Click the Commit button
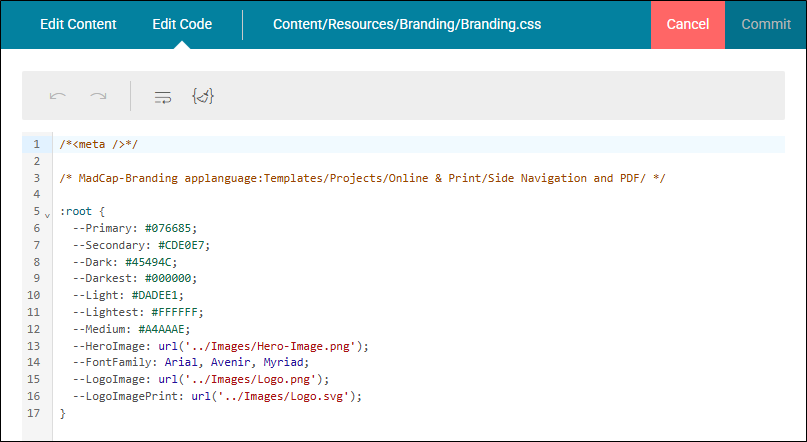 coord(766,25)
